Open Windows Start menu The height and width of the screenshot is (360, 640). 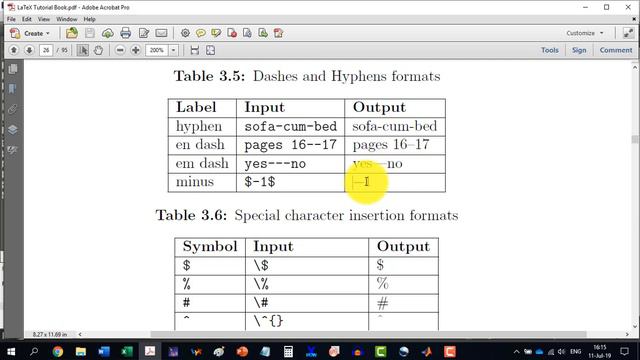(11, 351)
